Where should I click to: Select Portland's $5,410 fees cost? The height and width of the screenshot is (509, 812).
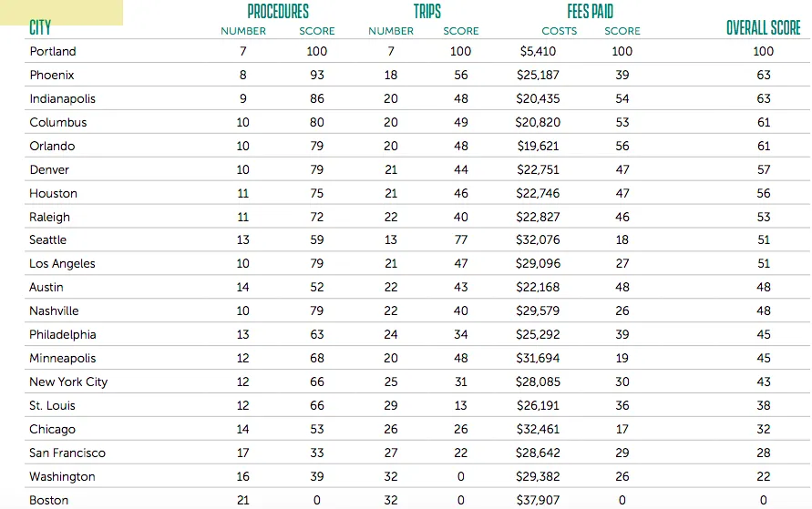pos(538,52)
